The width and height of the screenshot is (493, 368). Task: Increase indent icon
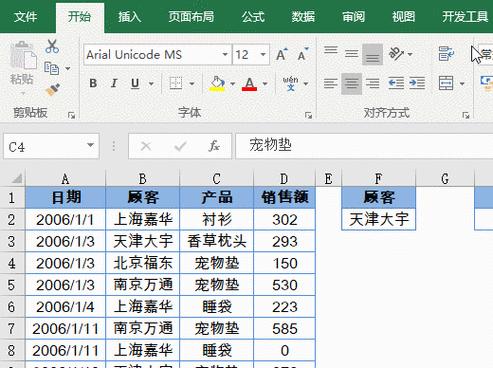pos(417,83)
